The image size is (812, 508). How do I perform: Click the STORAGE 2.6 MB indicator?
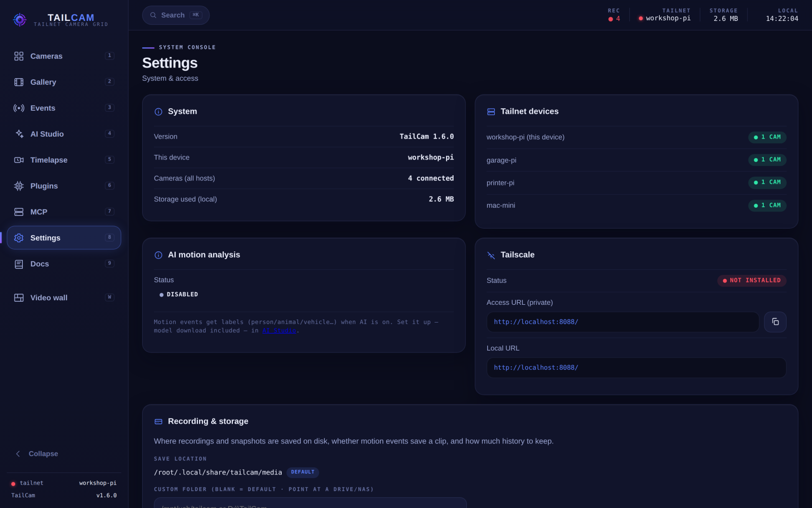(x=724, y=15)
